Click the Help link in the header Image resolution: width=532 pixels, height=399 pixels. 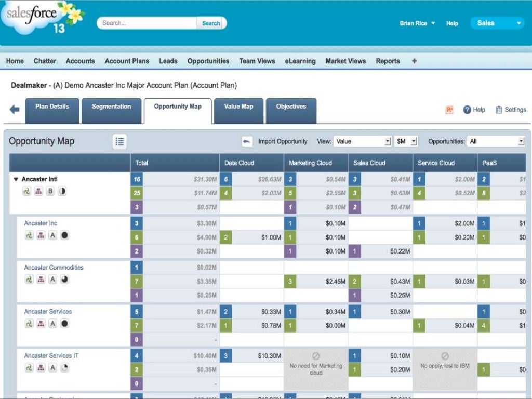(x=452, y=23)
